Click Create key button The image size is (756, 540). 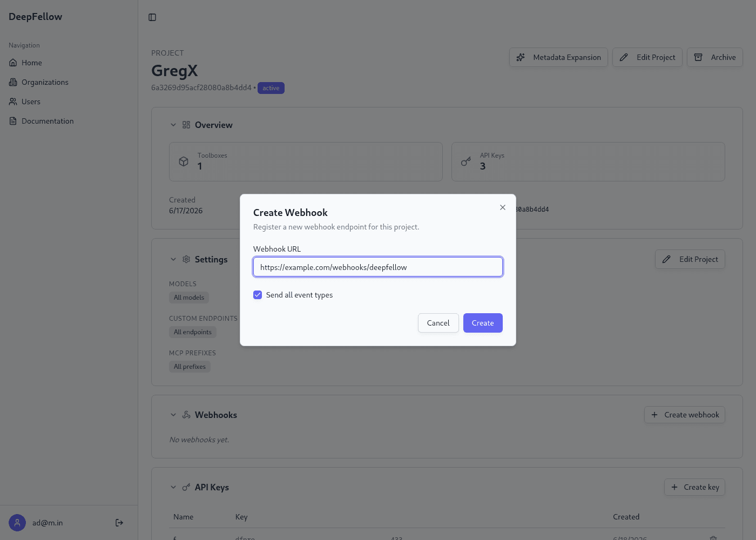pos(694,487)
